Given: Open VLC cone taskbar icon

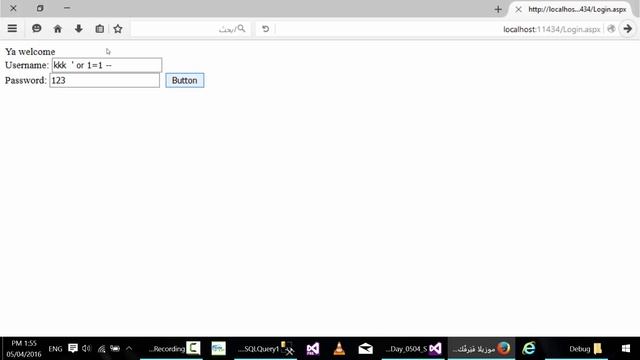Looking at the screenshot, I should point(339,349).
